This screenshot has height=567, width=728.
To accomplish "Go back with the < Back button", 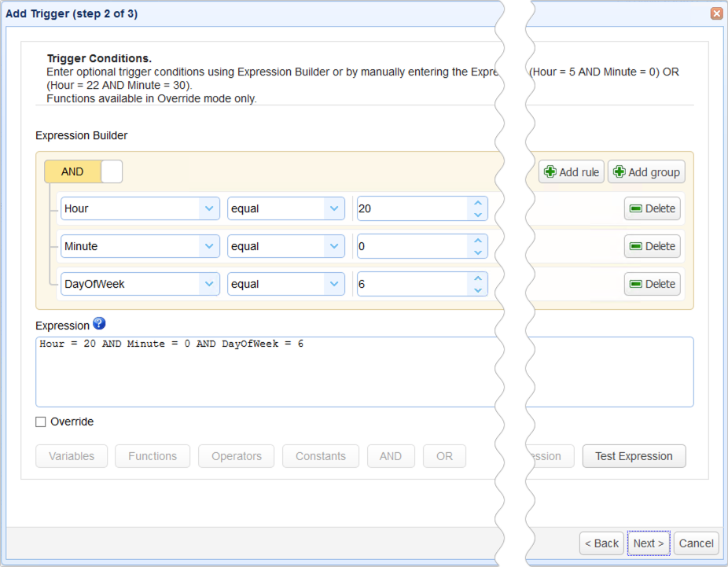I will coord(601,543).
